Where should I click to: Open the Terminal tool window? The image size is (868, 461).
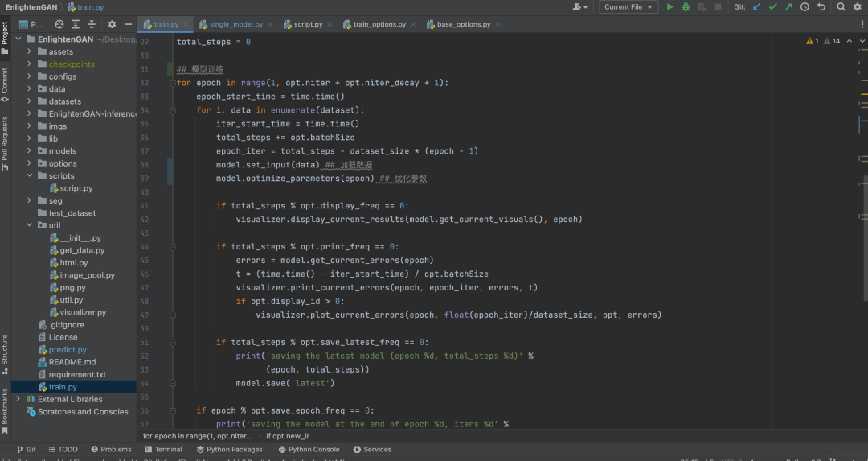click(163, 450)
